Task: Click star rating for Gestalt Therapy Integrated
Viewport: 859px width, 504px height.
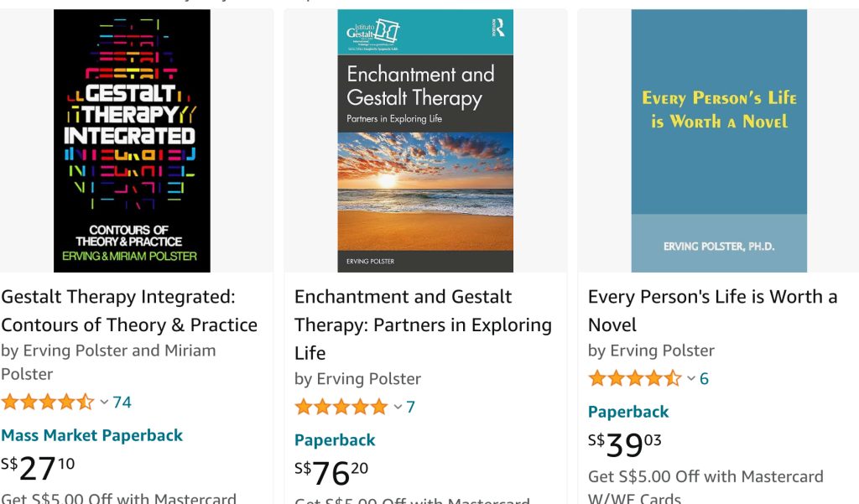Action: [x=47, y=403]
